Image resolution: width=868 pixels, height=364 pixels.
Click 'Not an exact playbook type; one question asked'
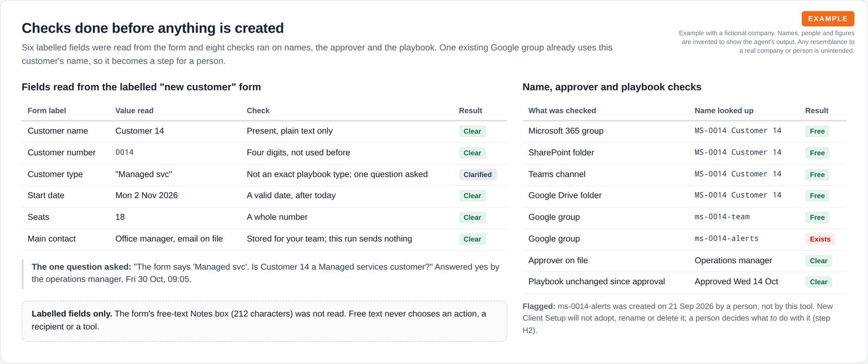click(x=337, y=174)
